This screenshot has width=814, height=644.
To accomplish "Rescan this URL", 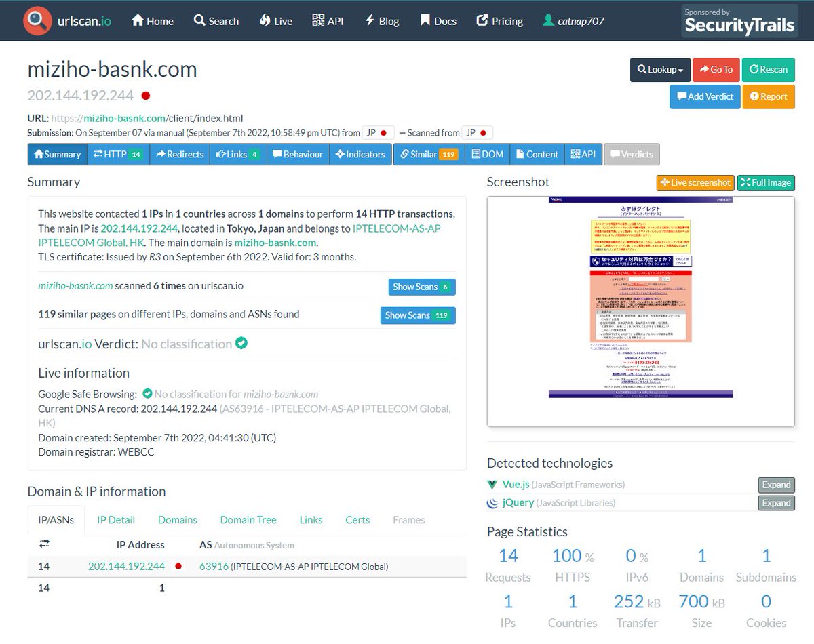I will pyautogui.click(x=768, y=69).
